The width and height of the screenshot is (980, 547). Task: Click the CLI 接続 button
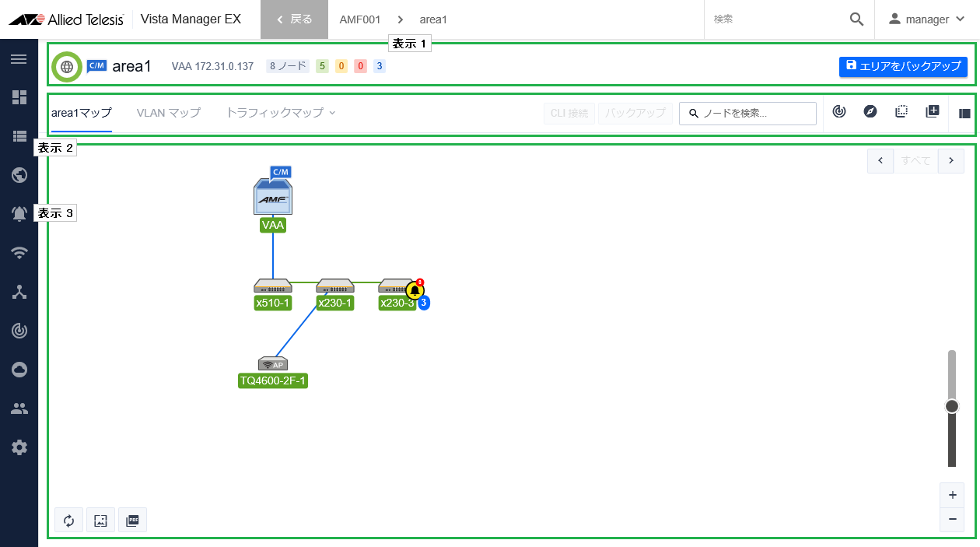569,113
